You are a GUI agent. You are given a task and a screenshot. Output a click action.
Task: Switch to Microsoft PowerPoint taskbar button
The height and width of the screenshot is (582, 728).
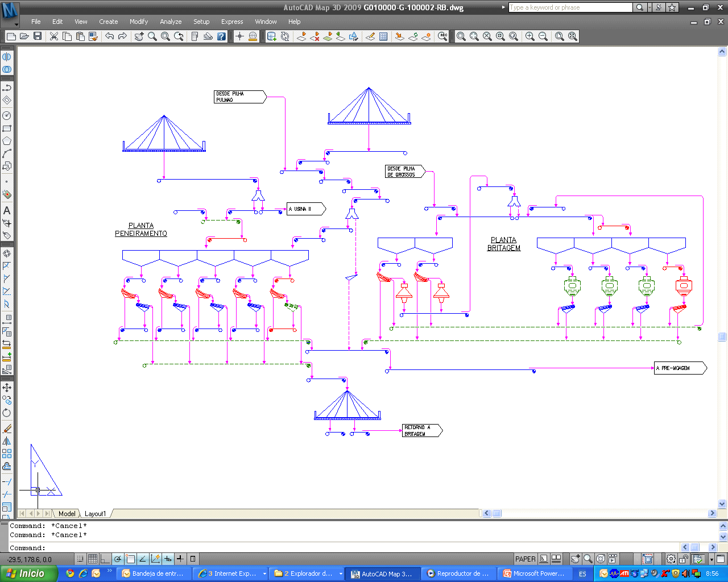tap(535, 574)
